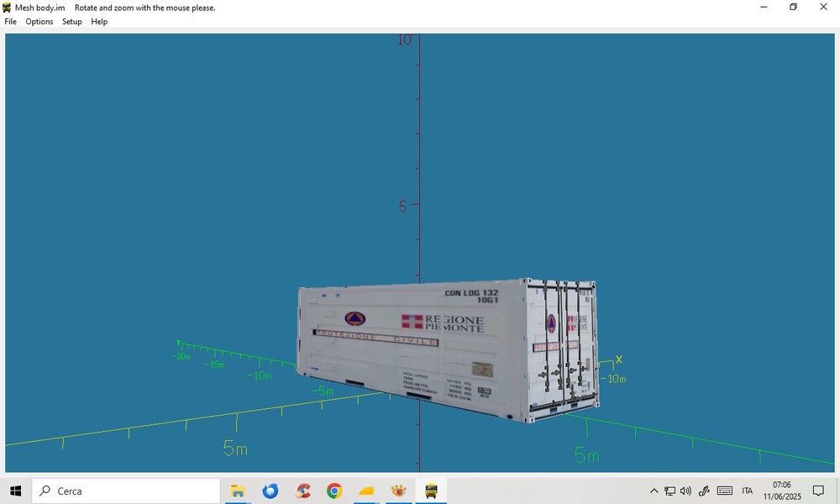The image size is (840, 504).
Task: Click the Mesh body.im app icon in title bar
Action: coord(7,8)
